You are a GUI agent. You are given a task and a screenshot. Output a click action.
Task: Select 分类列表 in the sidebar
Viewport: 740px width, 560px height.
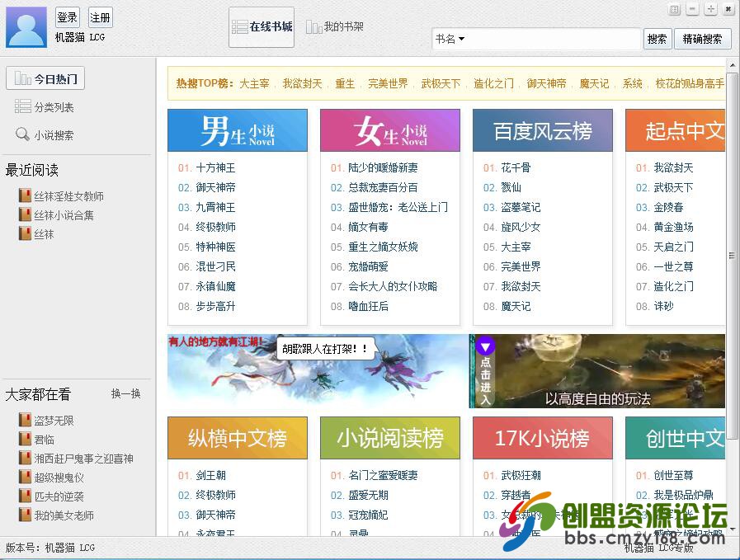[45, 107]
